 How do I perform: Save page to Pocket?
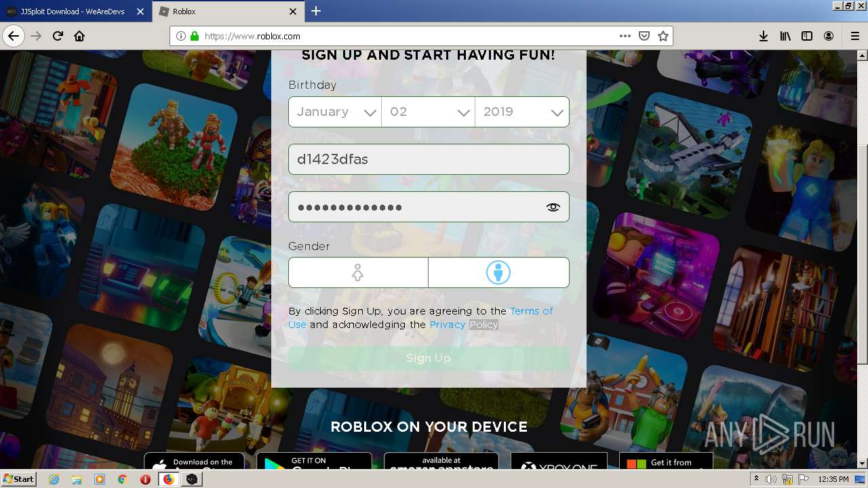(644, 36)
